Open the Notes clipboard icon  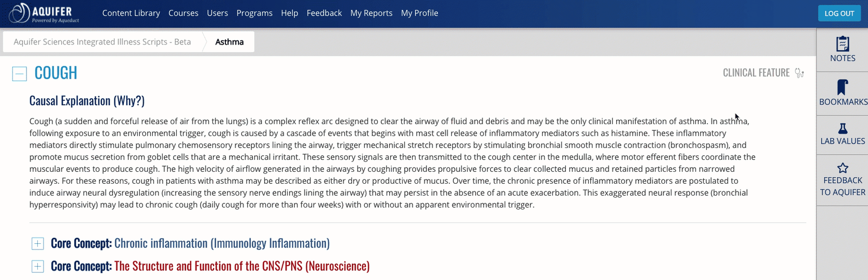(843, 44)
